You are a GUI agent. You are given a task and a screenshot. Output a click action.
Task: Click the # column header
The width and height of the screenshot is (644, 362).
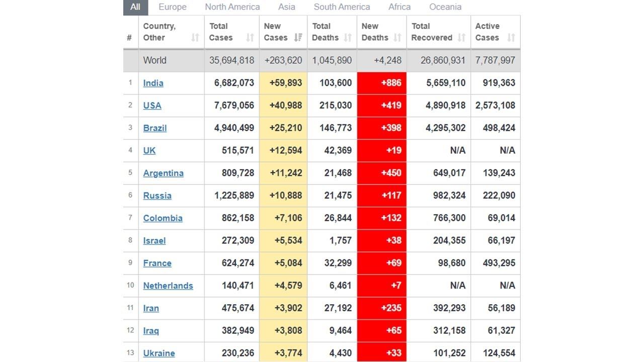point(130,38)
